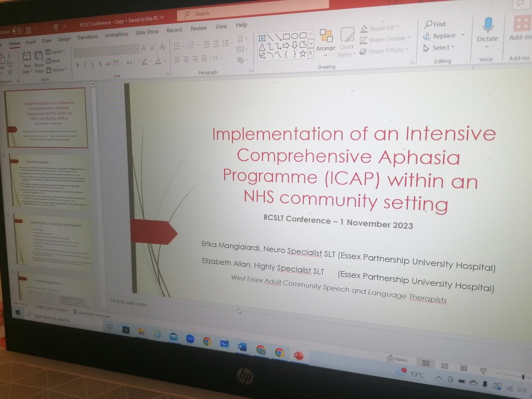Switch to the Record tab
Image resolution: width=532 pixels, height=399 pixels.
(x=174, y=30)
